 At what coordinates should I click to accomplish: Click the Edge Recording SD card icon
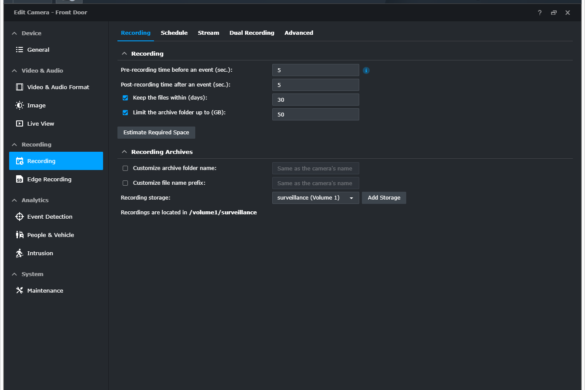point(19,179)
